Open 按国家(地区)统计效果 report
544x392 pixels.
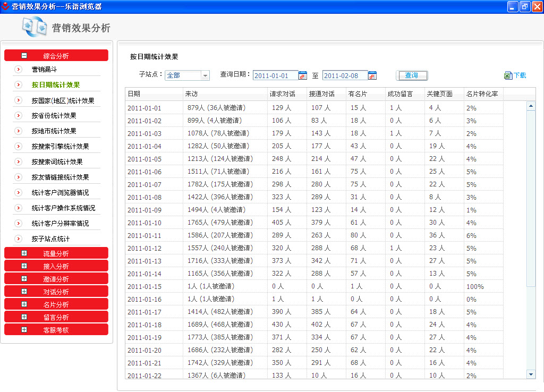63,100
